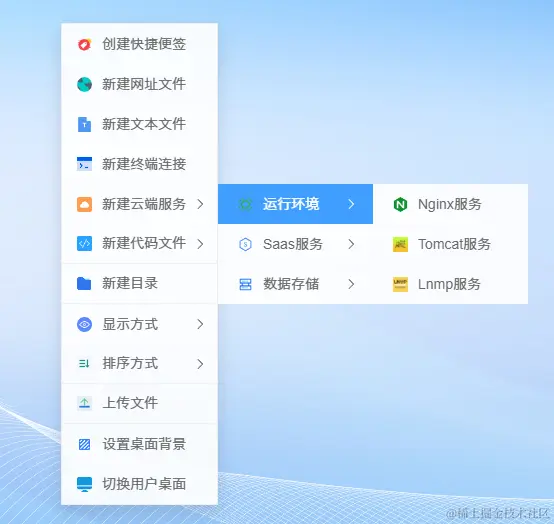554x524 pixels.
Task: Click the storage icon beside 数据存储
Action: [x=246, y=284]
